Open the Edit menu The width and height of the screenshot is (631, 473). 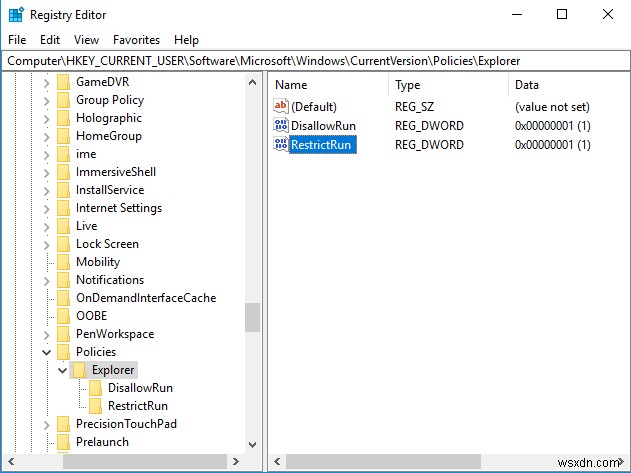tap(50, 40)
